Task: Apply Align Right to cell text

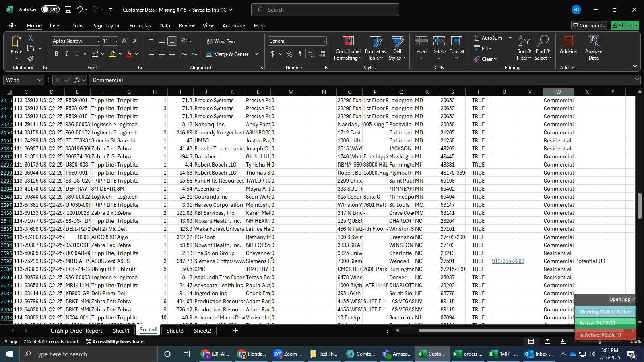Action: click(x=172, y=54)
